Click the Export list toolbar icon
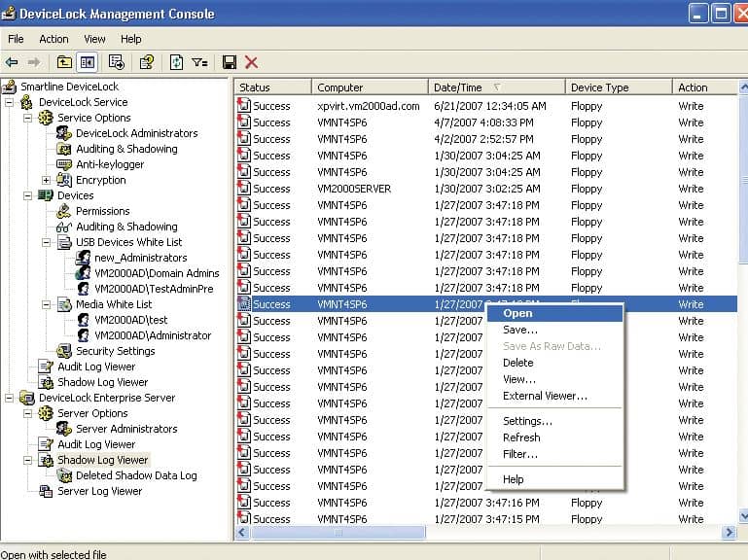 tap(117, 62)
